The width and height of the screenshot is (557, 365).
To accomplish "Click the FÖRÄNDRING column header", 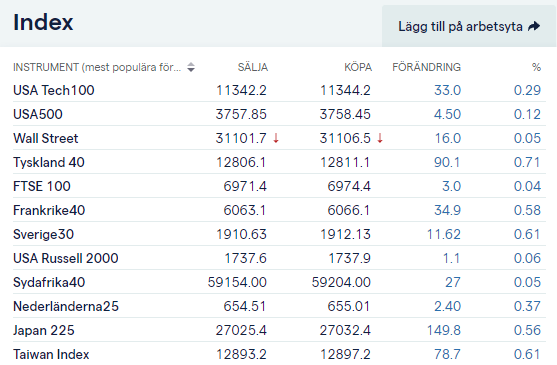I will 426,67.
